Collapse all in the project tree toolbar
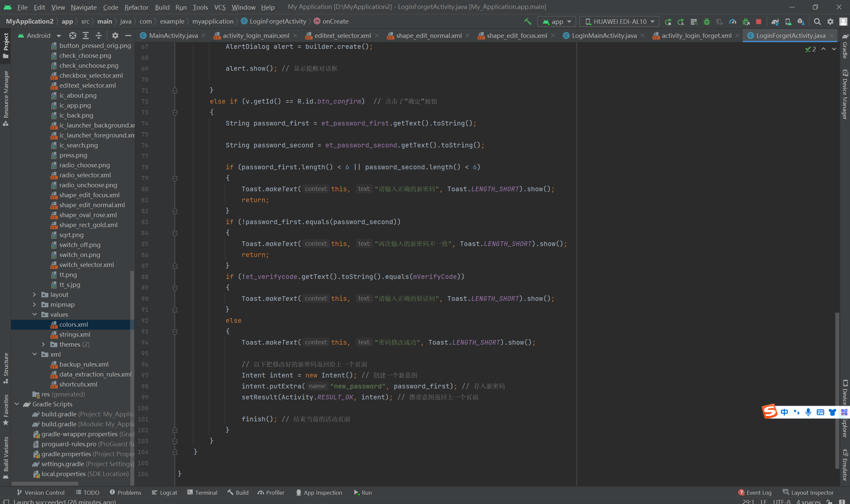 click(99, 36)
